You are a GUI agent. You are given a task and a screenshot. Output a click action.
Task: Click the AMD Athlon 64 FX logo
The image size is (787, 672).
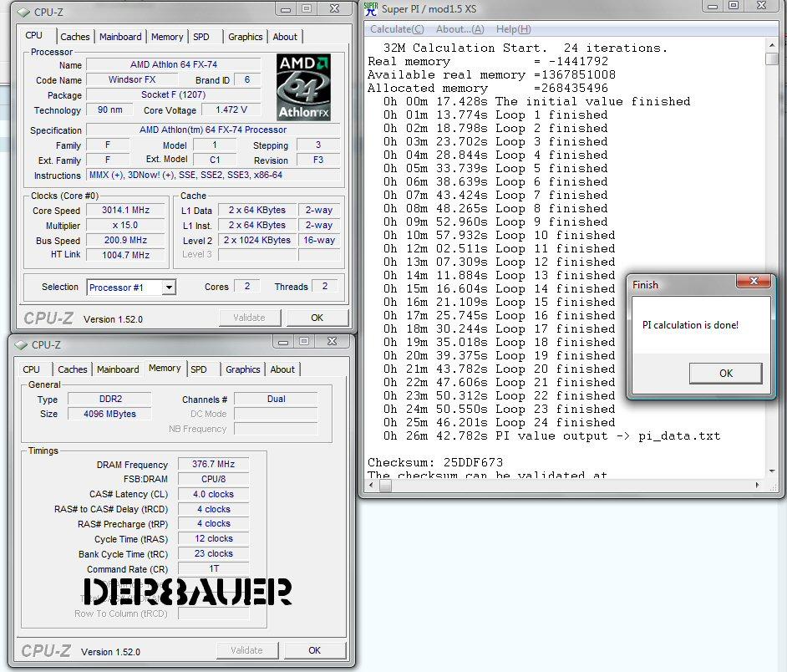click(303, 87)
